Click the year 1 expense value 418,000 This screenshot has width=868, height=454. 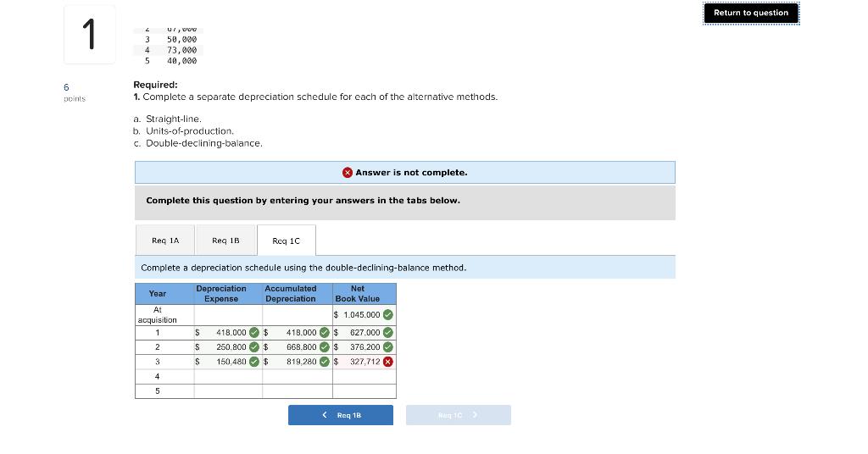click(x=231, y=332)
